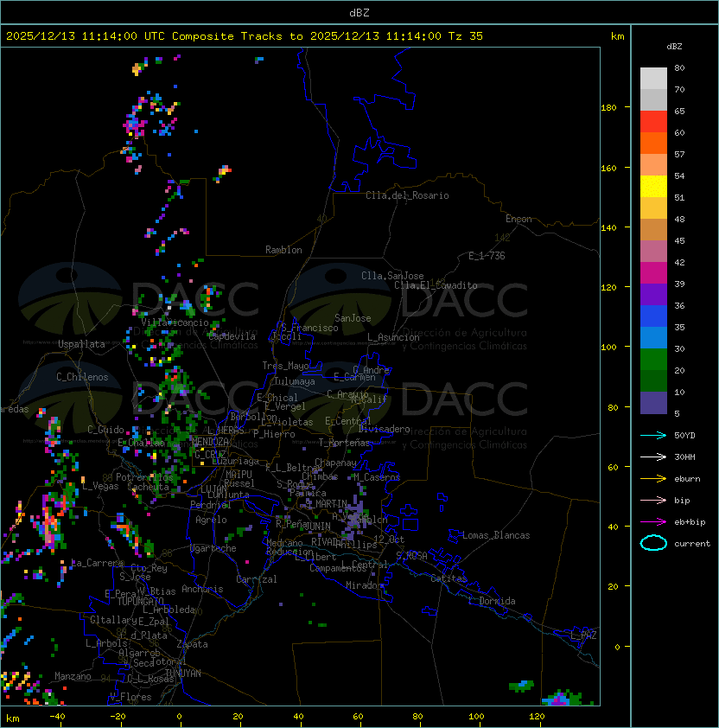The height and width of the screenshot is (728, 719).
Task: Click the 'Divisadero' map label
Action: [385, 429]
